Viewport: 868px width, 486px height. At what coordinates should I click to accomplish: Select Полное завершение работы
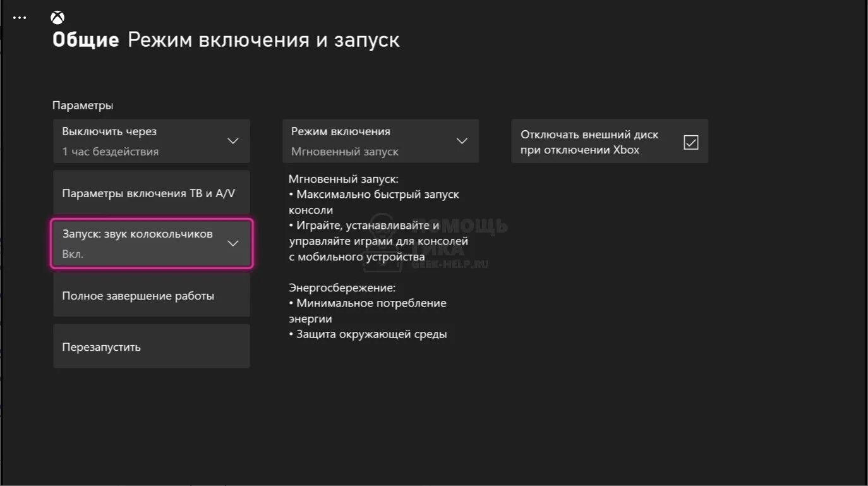(x=152, y=295)
